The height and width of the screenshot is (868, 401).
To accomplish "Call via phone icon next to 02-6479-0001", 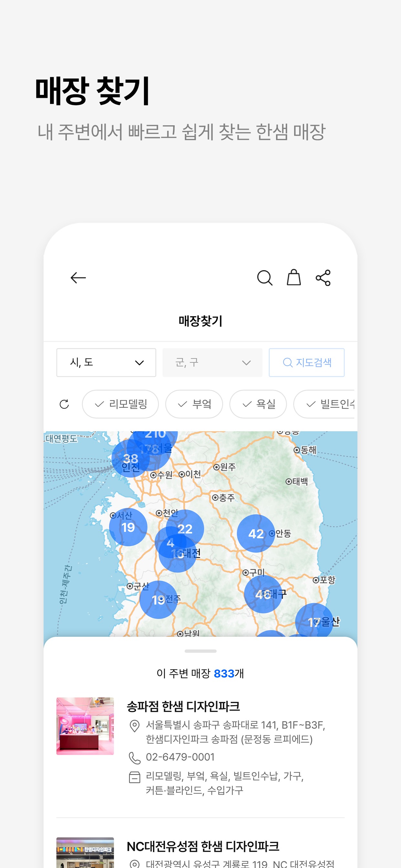I will (134, 758).
